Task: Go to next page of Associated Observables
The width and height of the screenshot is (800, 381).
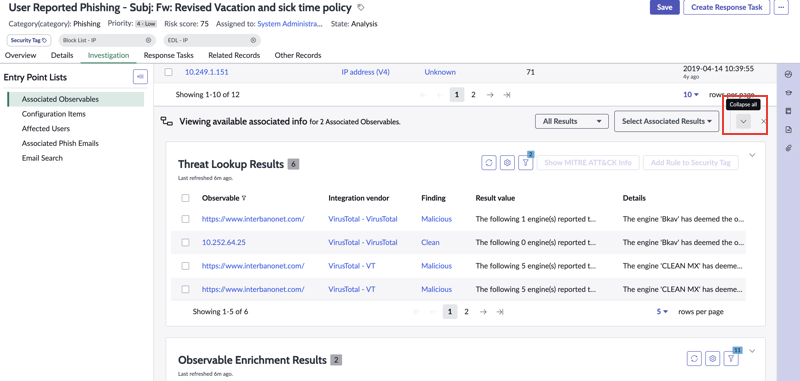Action: [x=490, y=94]
